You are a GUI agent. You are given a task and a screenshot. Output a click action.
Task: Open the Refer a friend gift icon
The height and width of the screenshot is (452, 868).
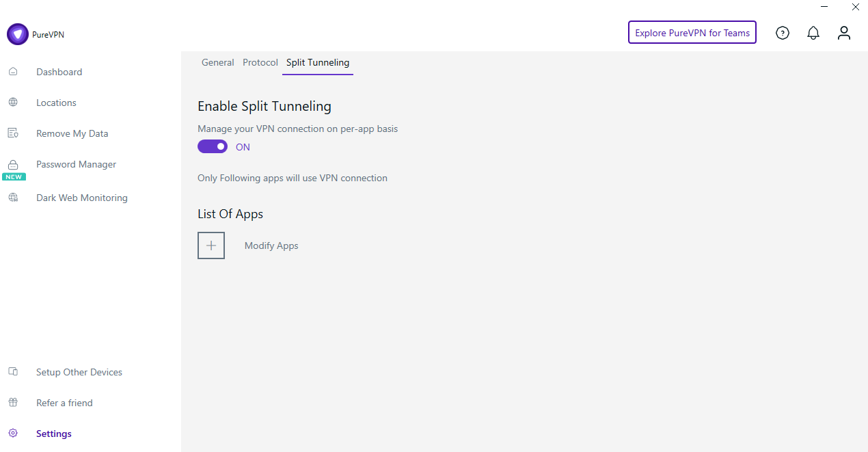click(x=13, y=402)
